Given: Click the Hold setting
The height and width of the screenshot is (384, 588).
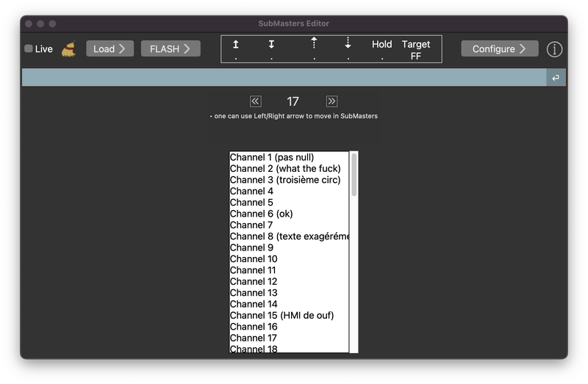Looking at the screenshot, I should tap(381, 45).
